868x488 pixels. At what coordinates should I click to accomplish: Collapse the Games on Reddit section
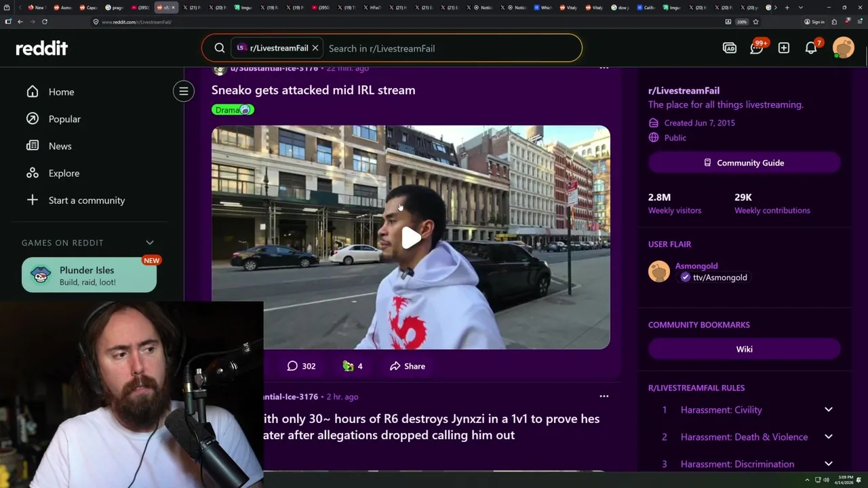pyautogui.click(x=150, y=243)
